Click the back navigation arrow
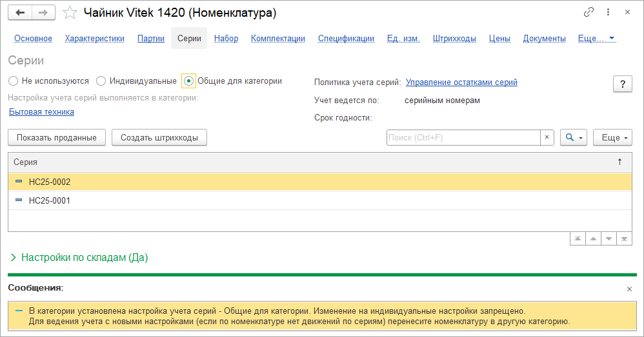644x337 pixels. pos(20,12)
